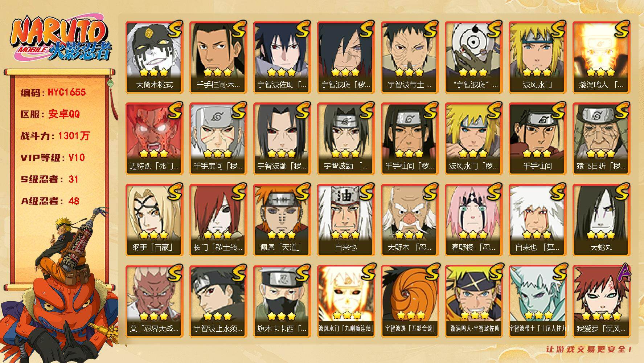Click the Naruto Mobile 火影忍者 logo
This screenshot has height=363, width=644.
60,39
